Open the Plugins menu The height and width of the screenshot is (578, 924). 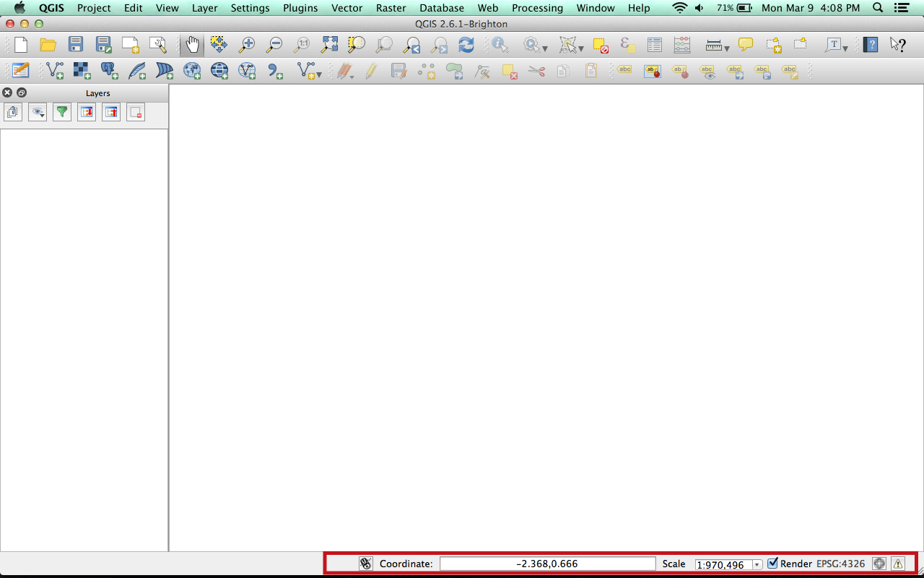300,8
